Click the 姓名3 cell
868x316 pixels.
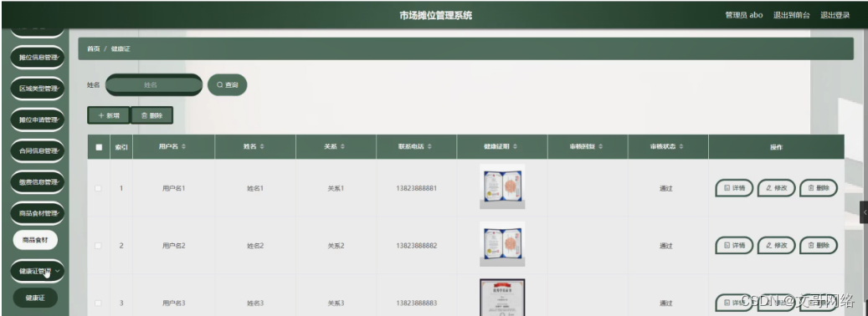(x=255, y=303)
